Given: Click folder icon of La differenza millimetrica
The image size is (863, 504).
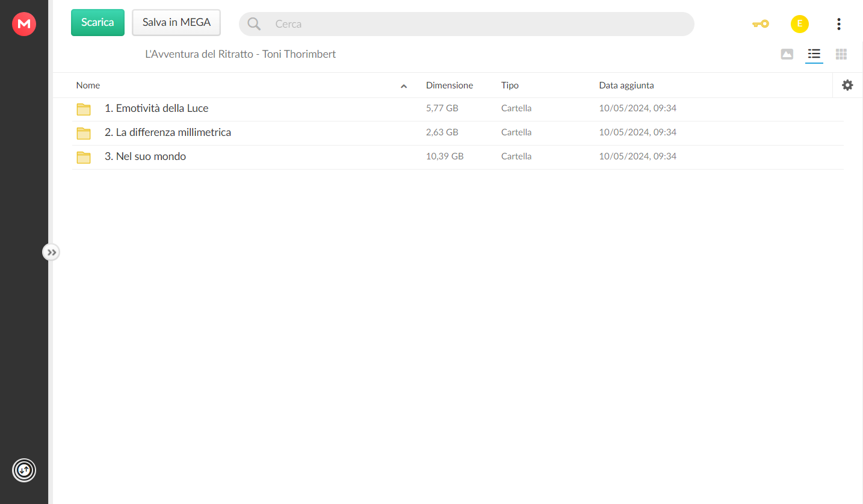Looking at the screenshot, I should pyautogui.click(x=84, y=133).
